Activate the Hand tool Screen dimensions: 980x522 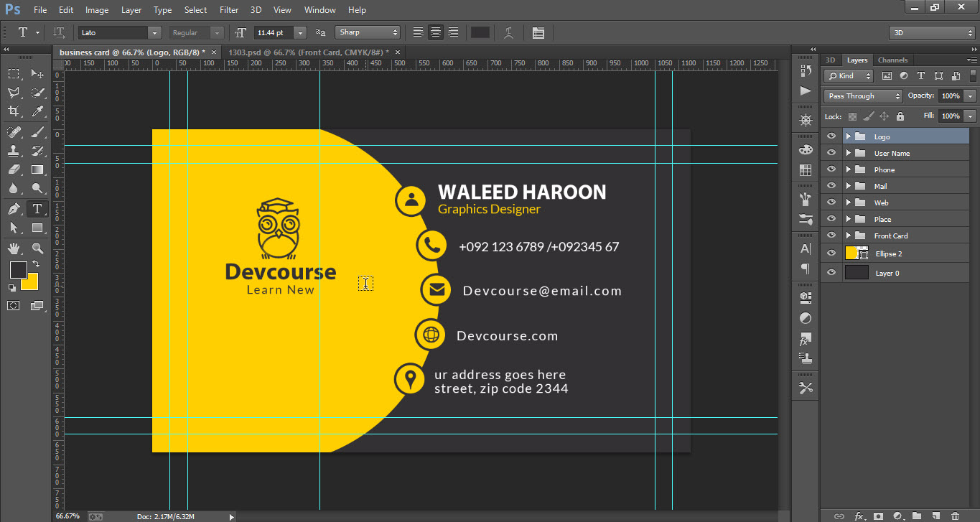click(x=14, y=248)
